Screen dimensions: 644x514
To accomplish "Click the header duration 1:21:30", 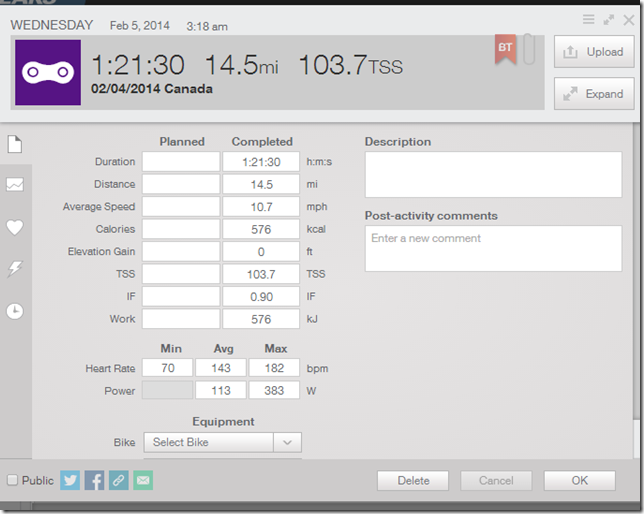I will pyautogui.click(x=138, y=65).
